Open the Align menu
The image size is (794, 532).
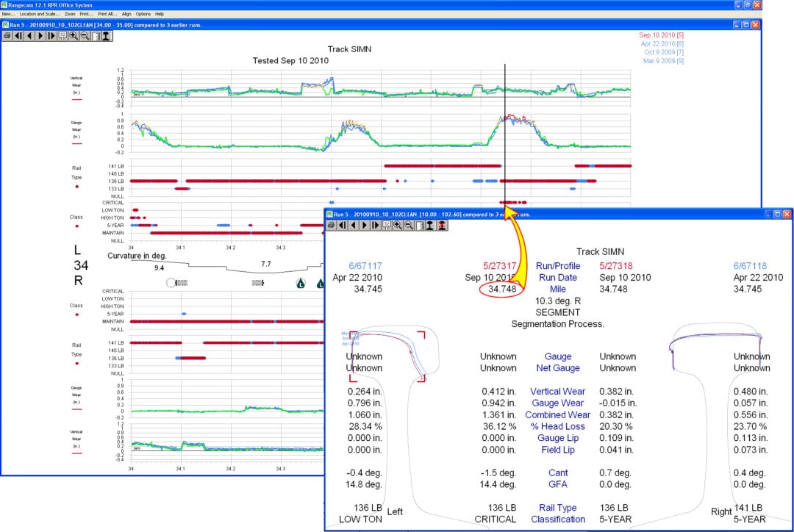pyautogui.click(x=126, y=14)
